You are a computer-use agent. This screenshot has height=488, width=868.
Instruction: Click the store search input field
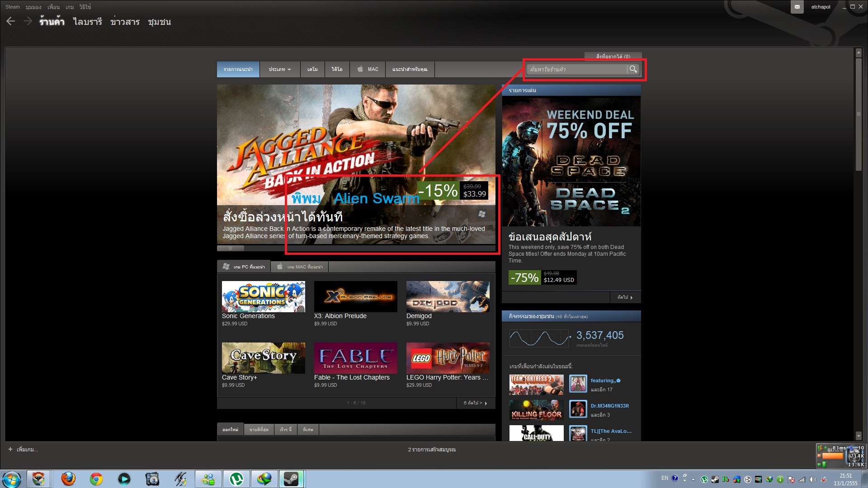(x=577, y=69)
